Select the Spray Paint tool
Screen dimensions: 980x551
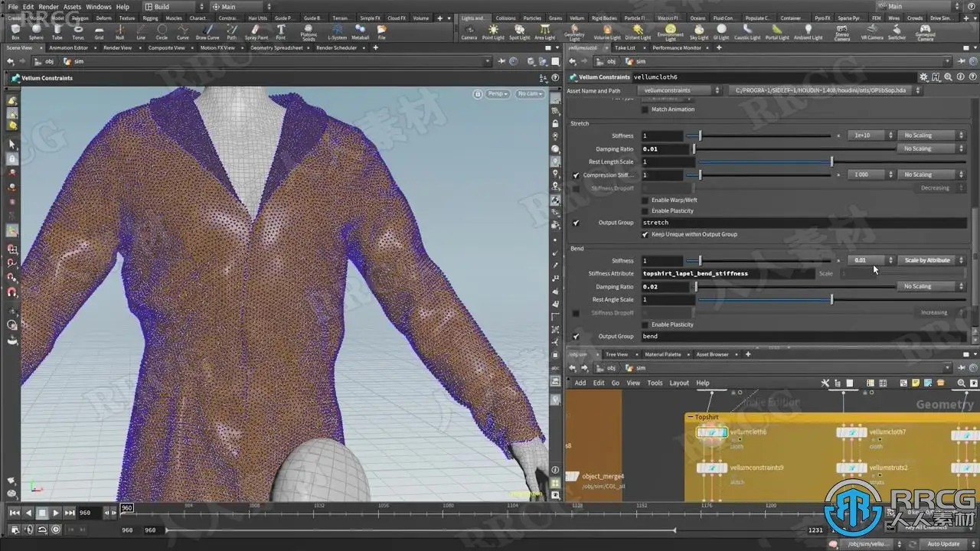[x=256, y=31]
